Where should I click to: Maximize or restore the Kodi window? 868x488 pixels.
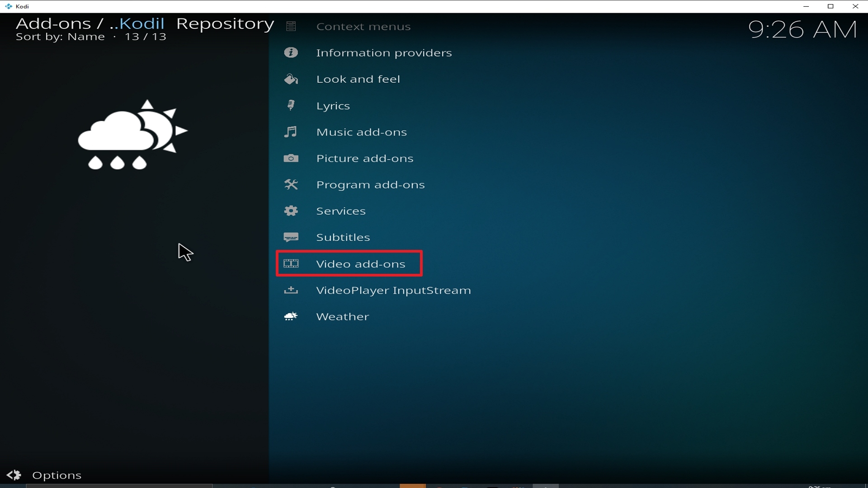[830, 6]
